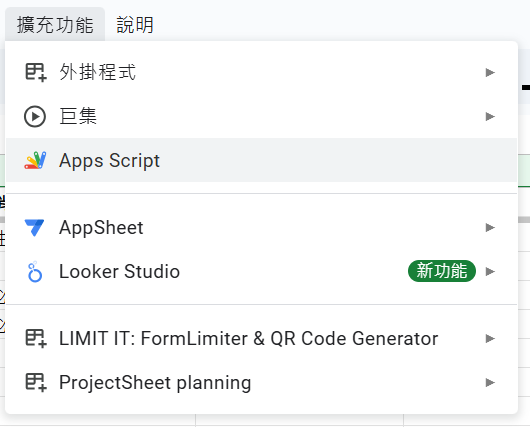Expand the 巨集 submenu arrow
Image resolution: width=530 pixels, height=427 pixels.
(x=490, y=116)
